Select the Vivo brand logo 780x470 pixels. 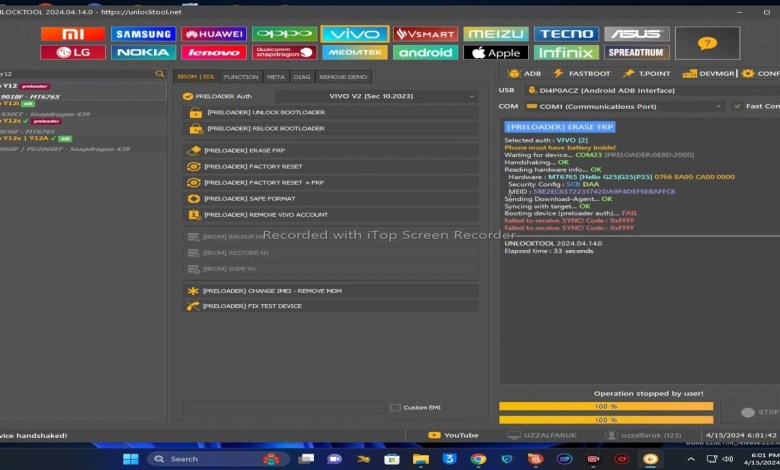(355, 34)
